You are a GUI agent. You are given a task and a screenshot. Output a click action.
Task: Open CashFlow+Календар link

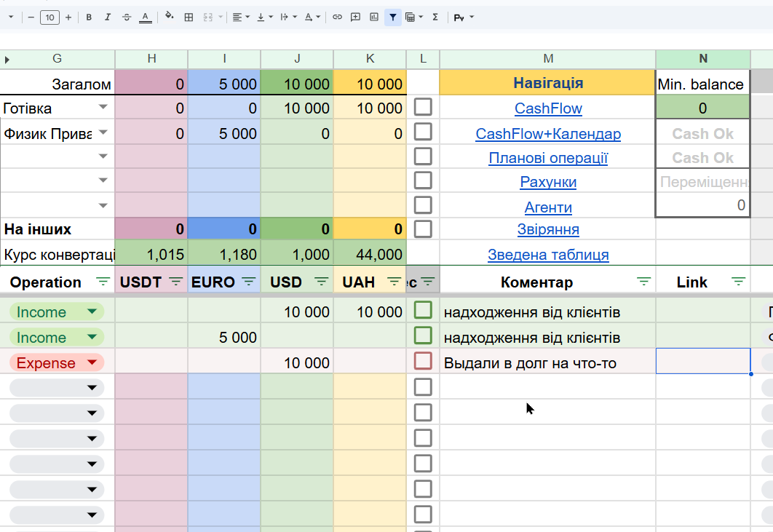[x=548, y=134]
